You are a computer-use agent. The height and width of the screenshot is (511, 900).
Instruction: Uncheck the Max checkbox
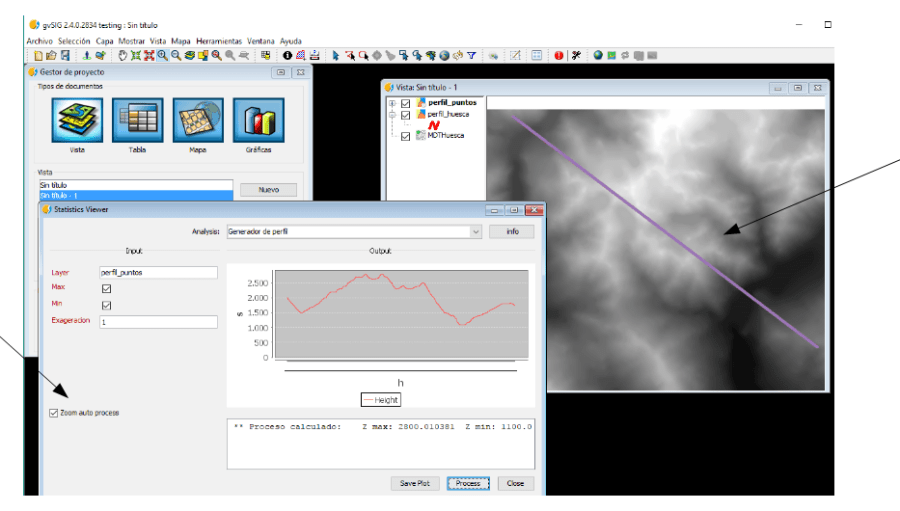coord(106,289)
